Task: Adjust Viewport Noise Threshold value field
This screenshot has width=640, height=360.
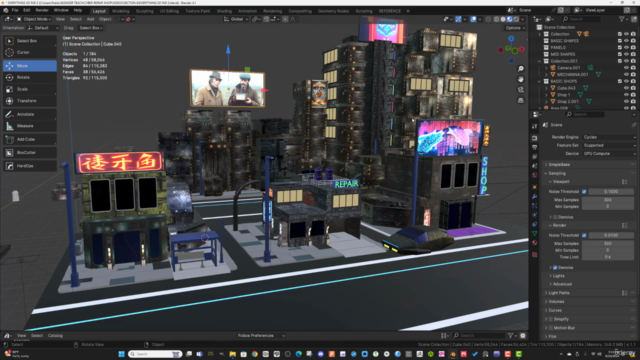Action: coord(611,191)
